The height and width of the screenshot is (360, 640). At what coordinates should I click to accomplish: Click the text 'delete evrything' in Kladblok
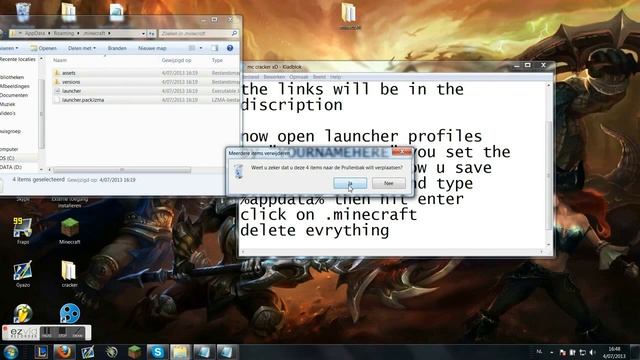(315, 231)
